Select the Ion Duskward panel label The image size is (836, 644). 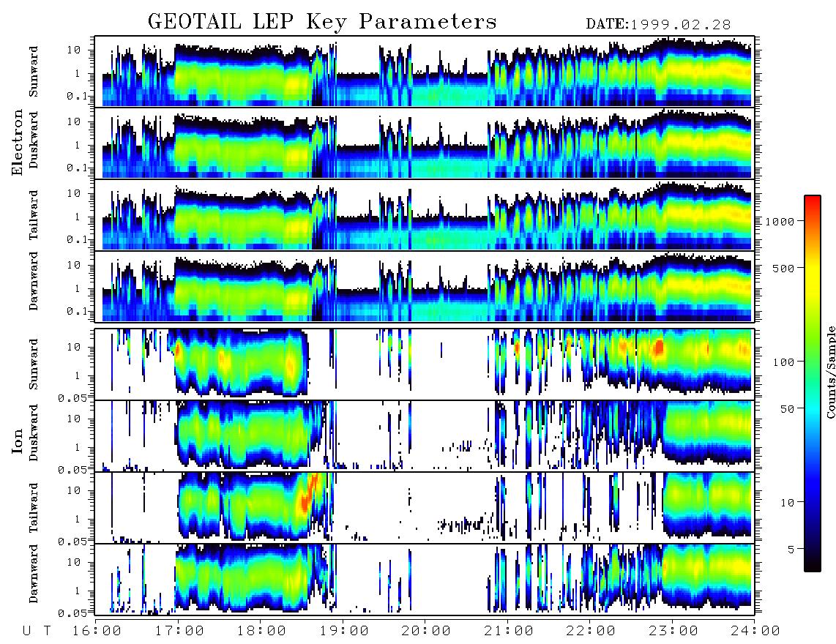click(34, 433)
